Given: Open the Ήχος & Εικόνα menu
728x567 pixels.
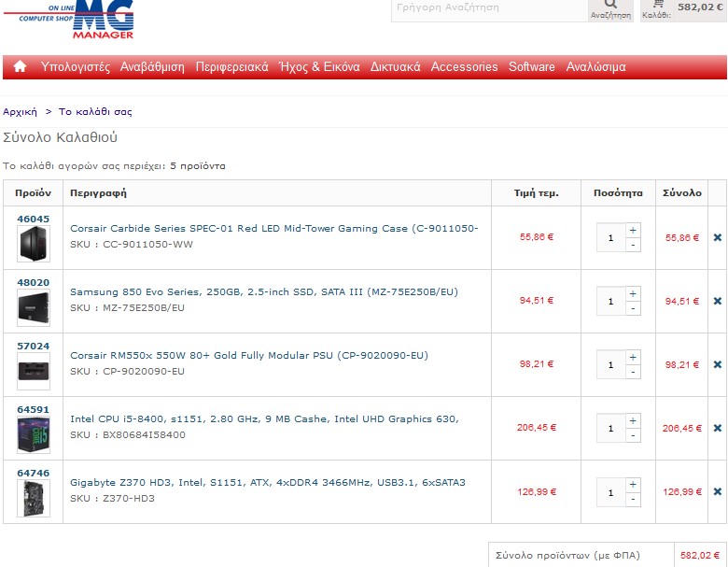Looking at the screenshot, I should 319,67.
